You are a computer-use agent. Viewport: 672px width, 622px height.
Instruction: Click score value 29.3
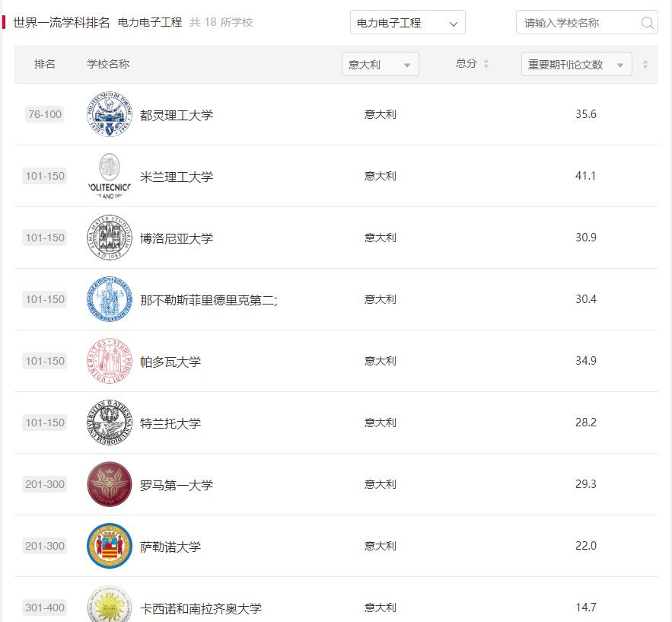click(586, 484)
